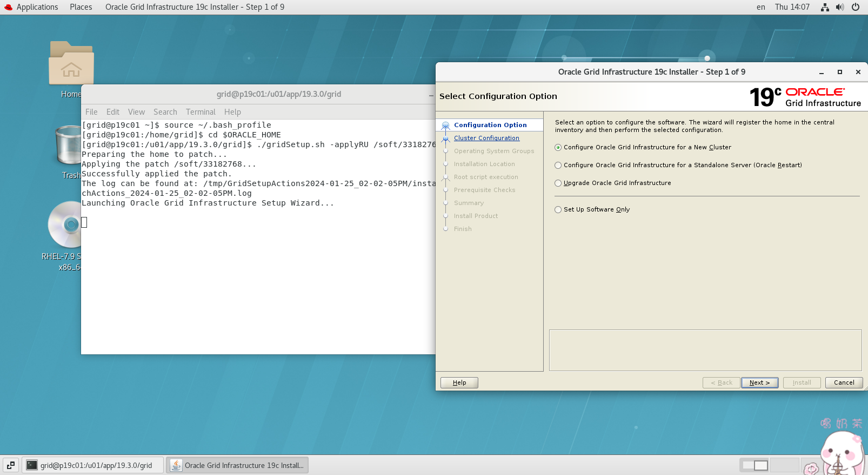Click the network status icon in top panel
The width and height of the screenshot is (868, 475).
tap(825, 7)
